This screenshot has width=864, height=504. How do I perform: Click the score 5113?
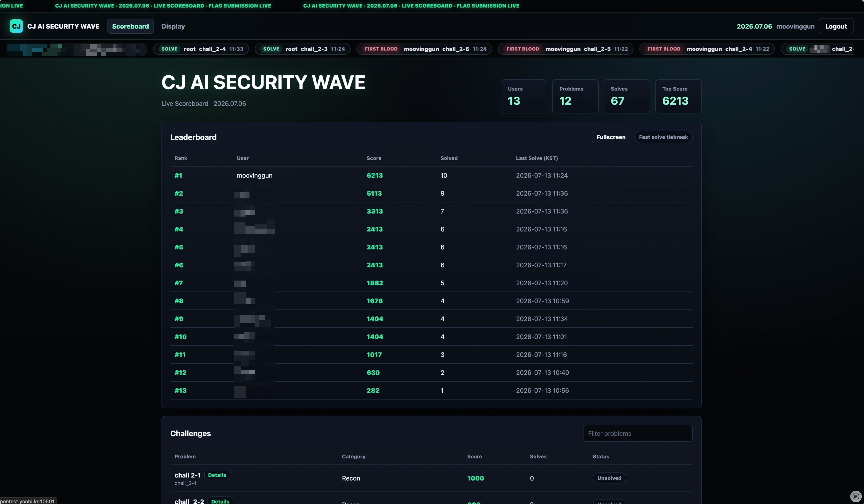pyautogui.click(x=374, y=193)
